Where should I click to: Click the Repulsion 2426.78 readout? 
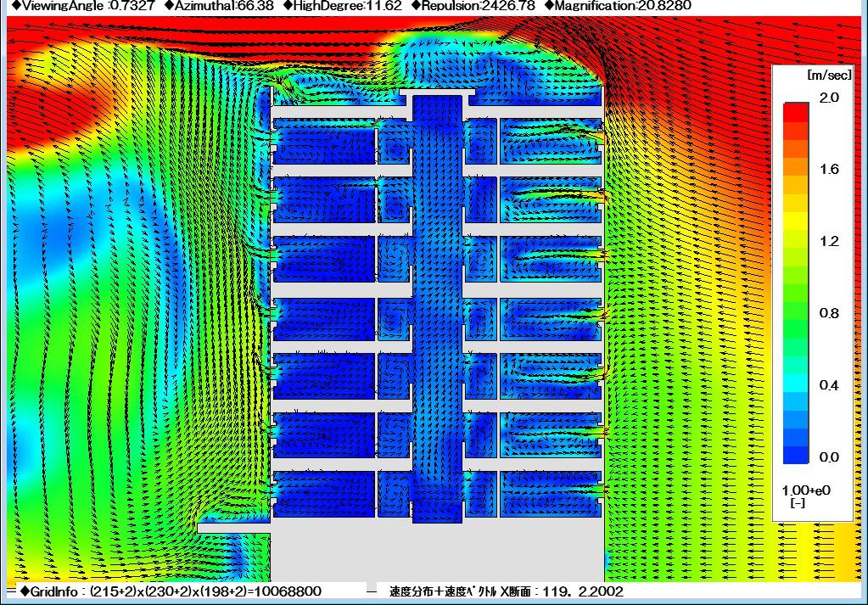473,6
